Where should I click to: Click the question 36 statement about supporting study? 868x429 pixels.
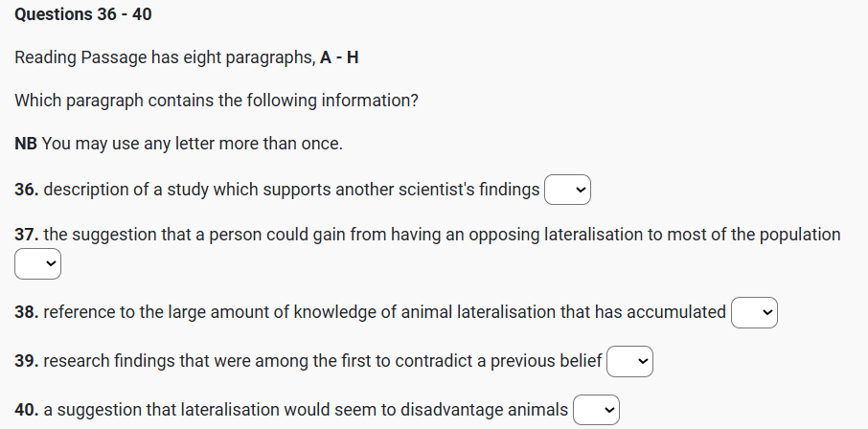tap(291, 190)
